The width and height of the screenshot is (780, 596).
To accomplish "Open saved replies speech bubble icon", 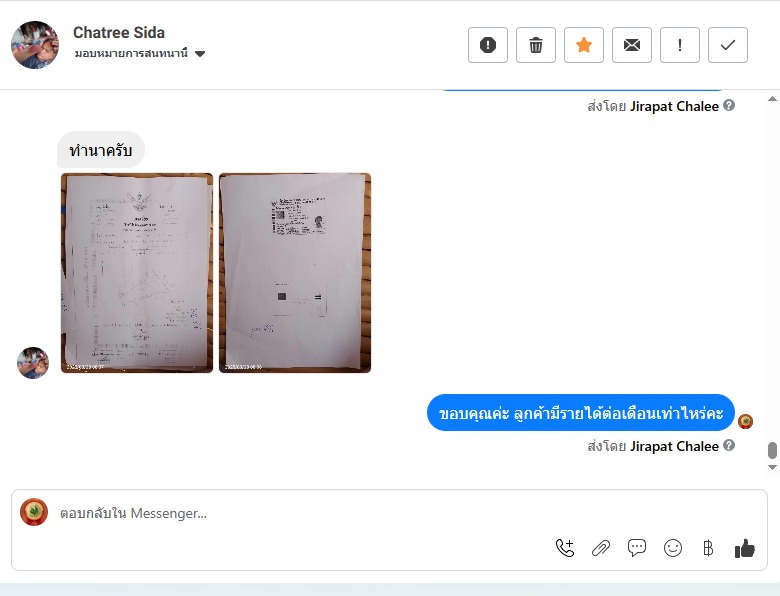I will [637, 548].
